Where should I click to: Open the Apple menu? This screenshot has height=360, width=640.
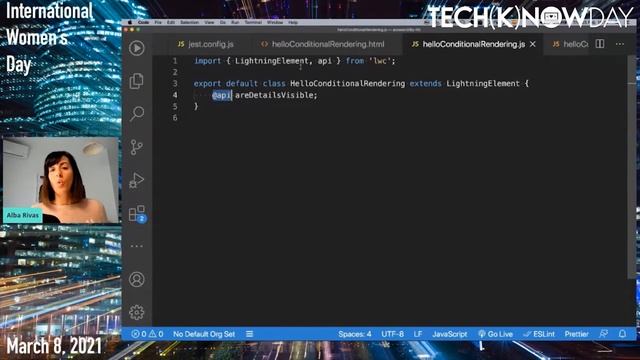click(x=130, y=22)
